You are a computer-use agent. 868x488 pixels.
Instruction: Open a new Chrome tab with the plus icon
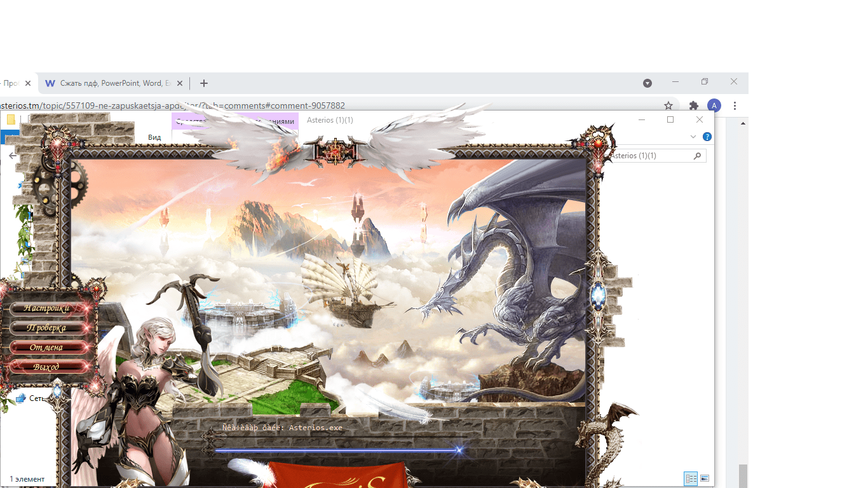[204, 83]
